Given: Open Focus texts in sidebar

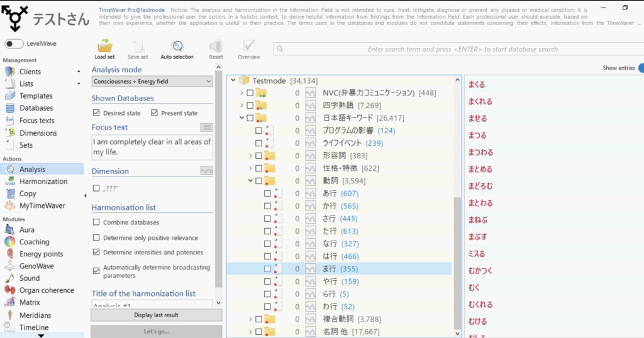Looking at the screenshot, I should 36,121.
